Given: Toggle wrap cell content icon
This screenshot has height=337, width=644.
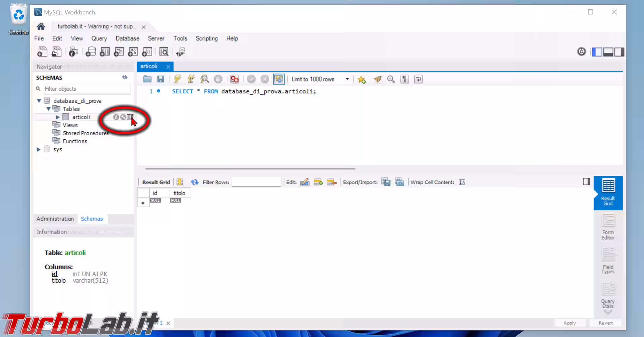Looking at the screenshot, I should 462,182.
